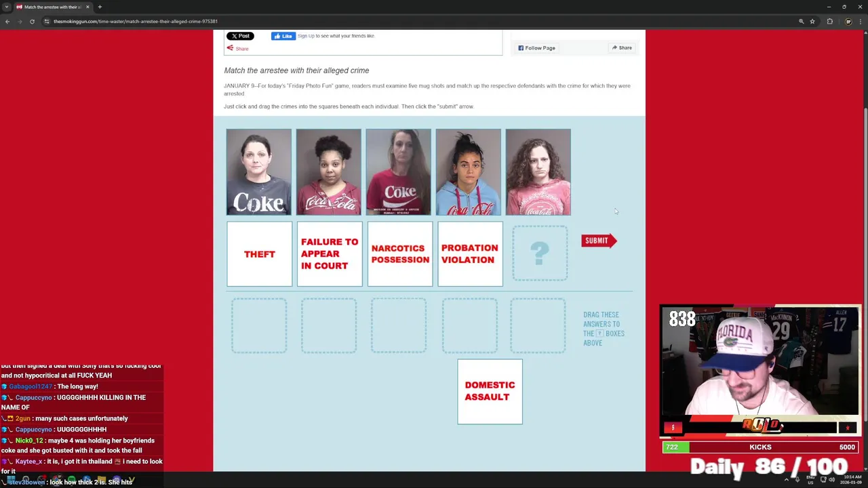Click the Facebook Follow Page button
The height and width of the screenshot is (488, 868).
click(537, 48)
